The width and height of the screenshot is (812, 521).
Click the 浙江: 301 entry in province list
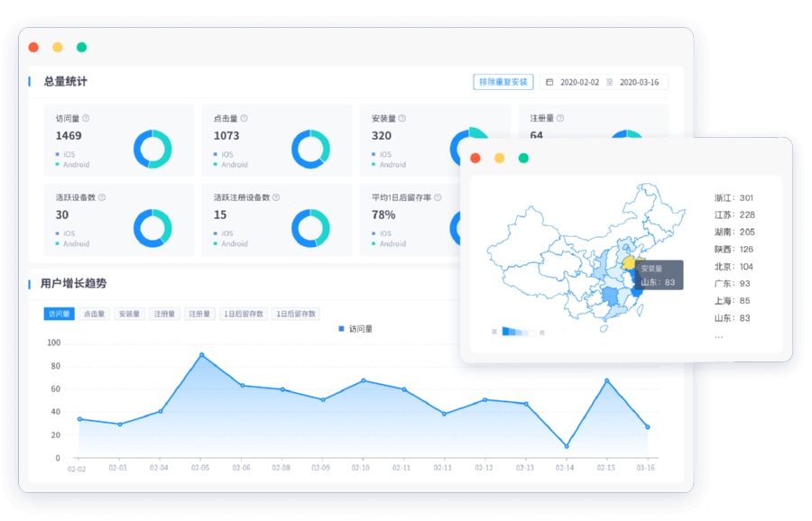734,197
